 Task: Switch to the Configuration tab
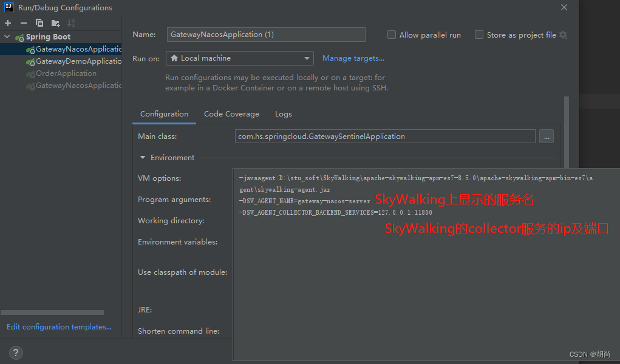point(164,114)
